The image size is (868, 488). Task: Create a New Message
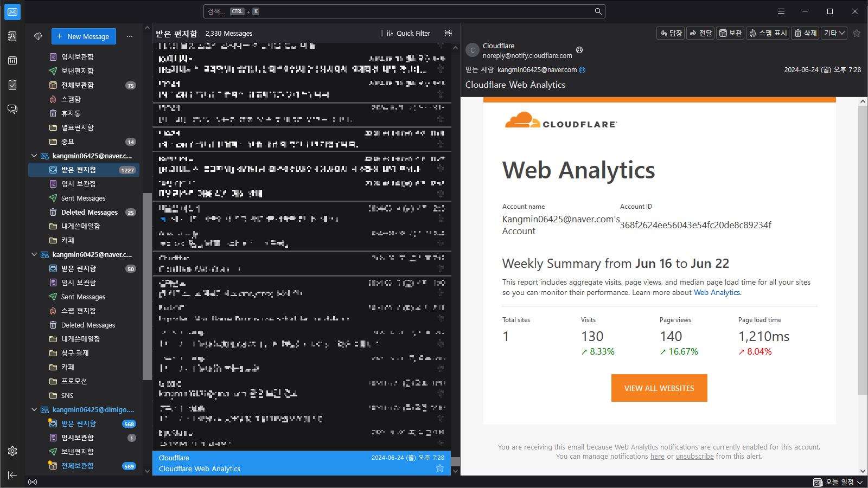tap(84, 36)
